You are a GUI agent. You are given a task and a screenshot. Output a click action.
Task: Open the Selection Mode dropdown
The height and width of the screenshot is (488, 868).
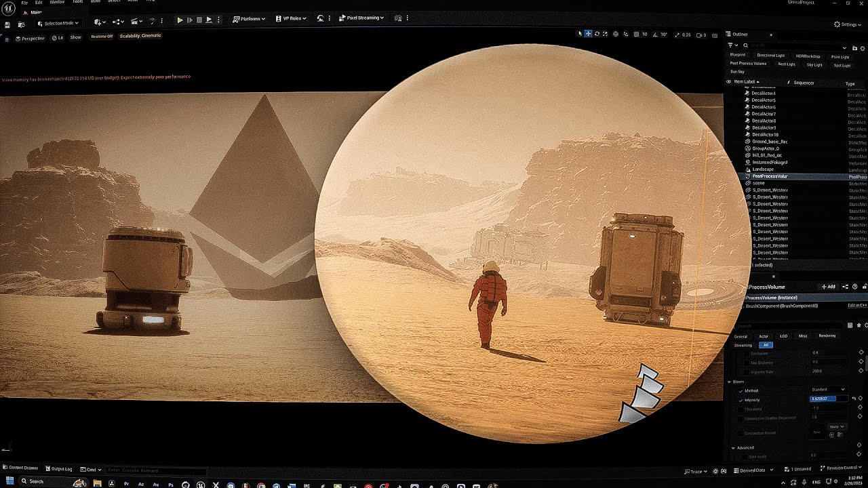point(59,23)
